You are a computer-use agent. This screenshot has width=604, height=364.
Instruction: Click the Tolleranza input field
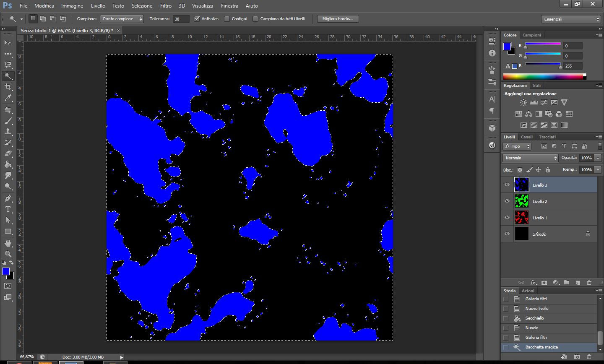click(x=181, y=19)
